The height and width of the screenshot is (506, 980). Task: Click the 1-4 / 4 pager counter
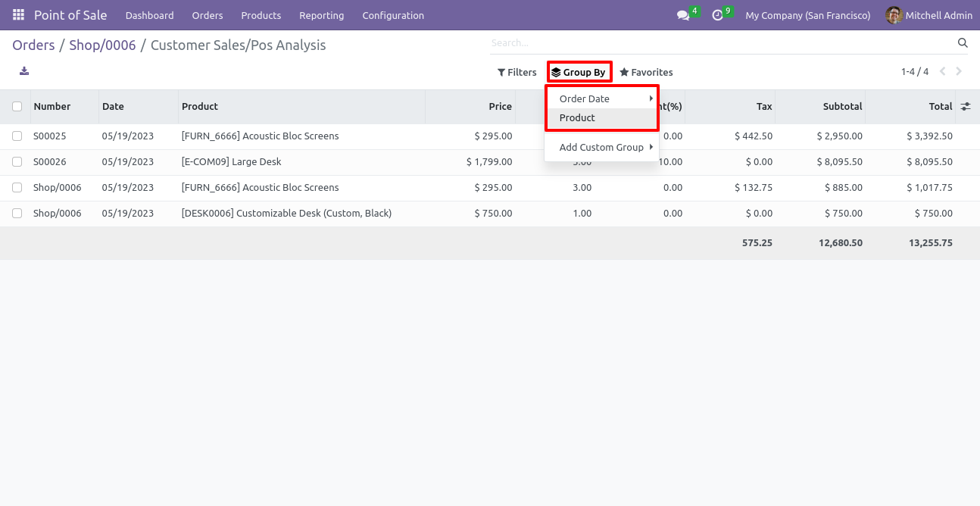(x=914, y=72)
